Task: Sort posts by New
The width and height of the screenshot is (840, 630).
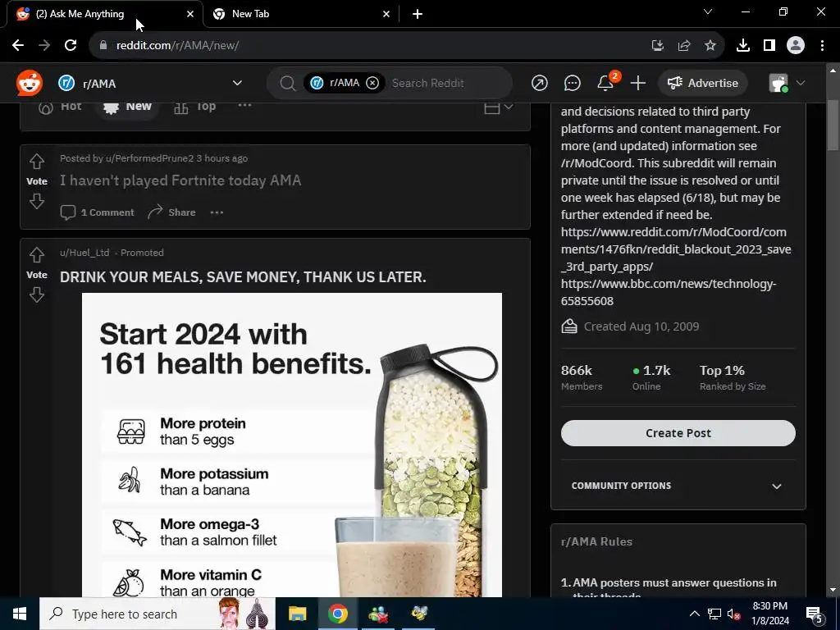Action: pyautogui.click(x=127, y=106)
